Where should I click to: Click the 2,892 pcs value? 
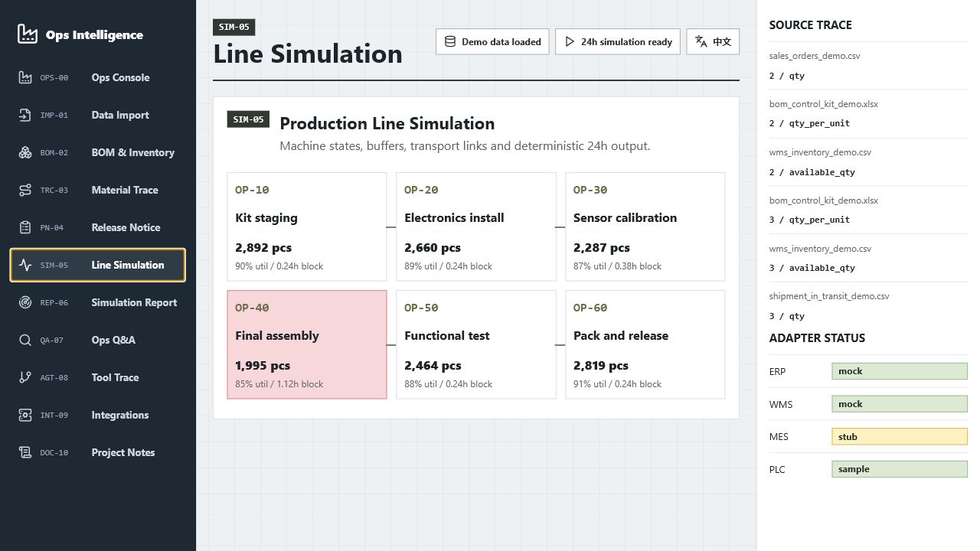[263, 248]
